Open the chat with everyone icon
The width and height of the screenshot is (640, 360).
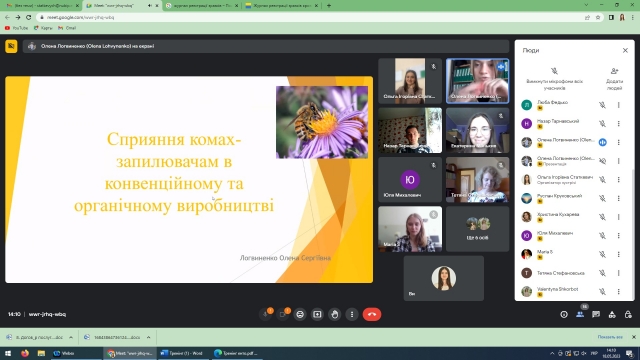tap(596, 314)
